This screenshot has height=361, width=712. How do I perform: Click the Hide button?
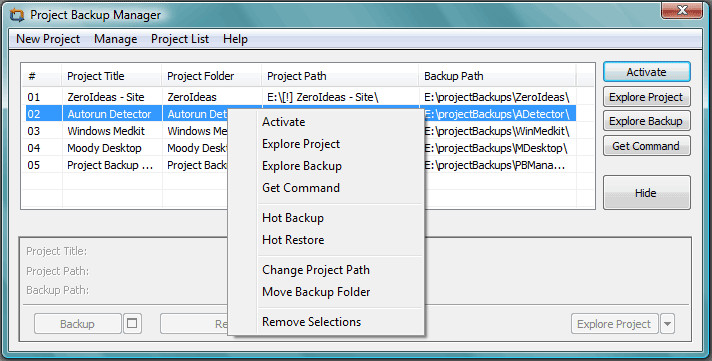pyautogui.click(x=647, y=193)
